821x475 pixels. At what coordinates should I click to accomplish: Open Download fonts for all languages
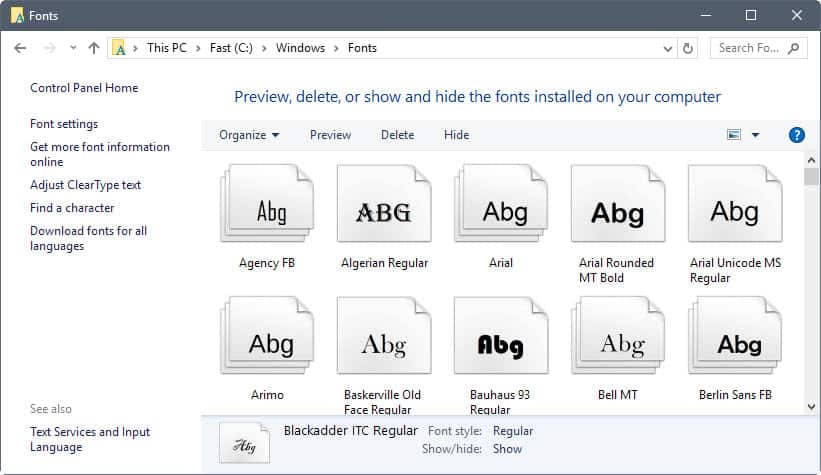[x=88, y=238]
